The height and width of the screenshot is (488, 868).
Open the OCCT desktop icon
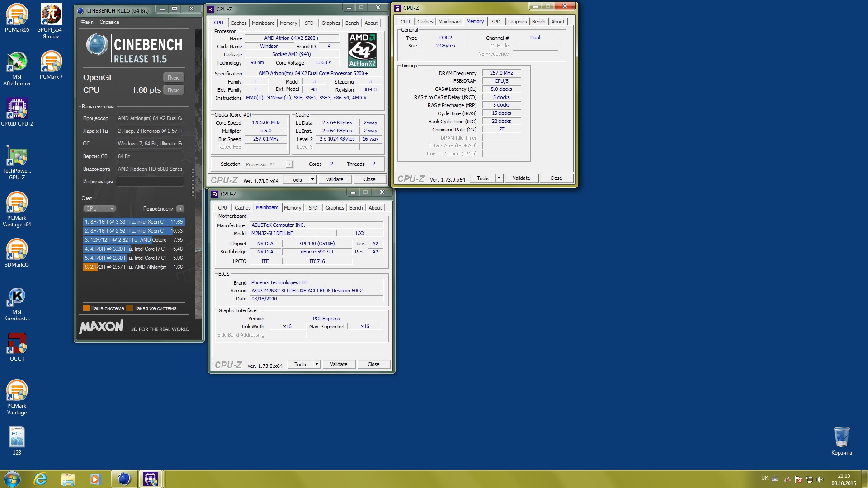(17, 347)
